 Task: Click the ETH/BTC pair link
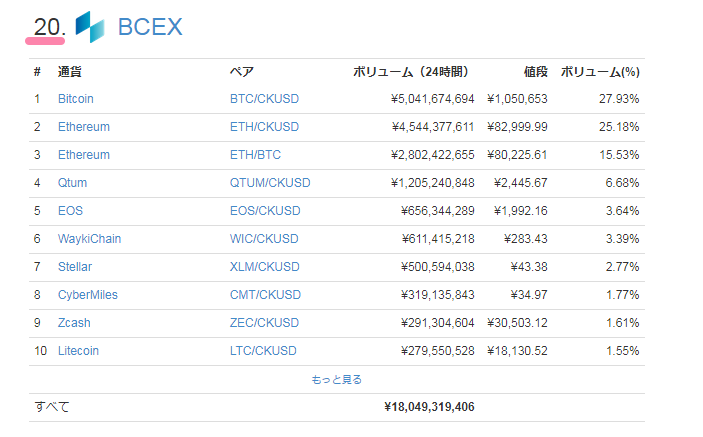pos(255,155)
